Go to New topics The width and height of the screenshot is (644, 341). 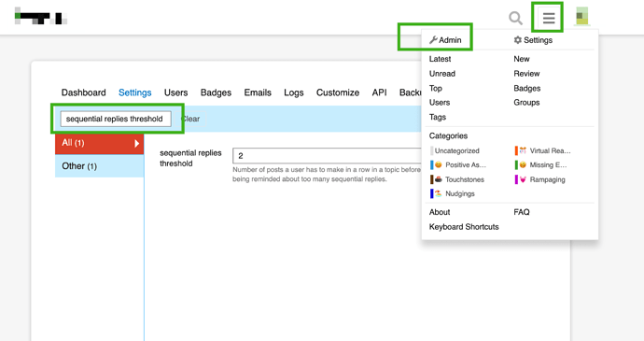click(x=521, y=59)
